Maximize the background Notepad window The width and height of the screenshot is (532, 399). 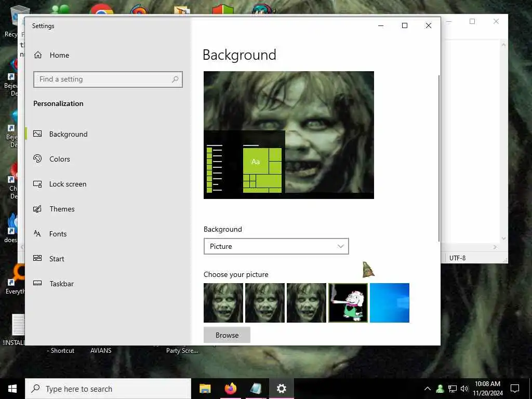[472, 21]
